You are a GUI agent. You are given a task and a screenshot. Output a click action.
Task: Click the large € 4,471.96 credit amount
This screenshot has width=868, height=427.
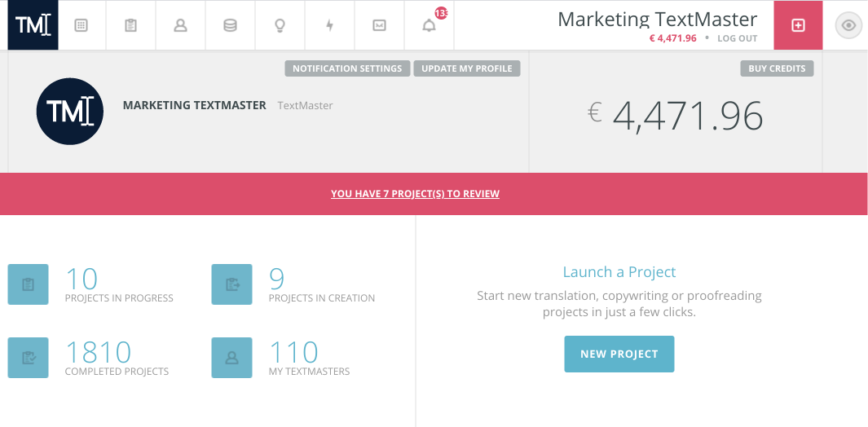click(x=676, y=115)
